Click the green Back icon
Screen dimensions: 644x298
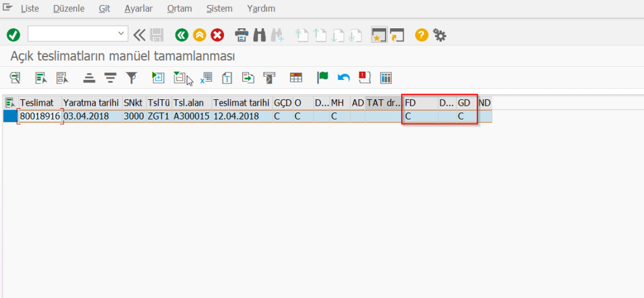point(182,35)
